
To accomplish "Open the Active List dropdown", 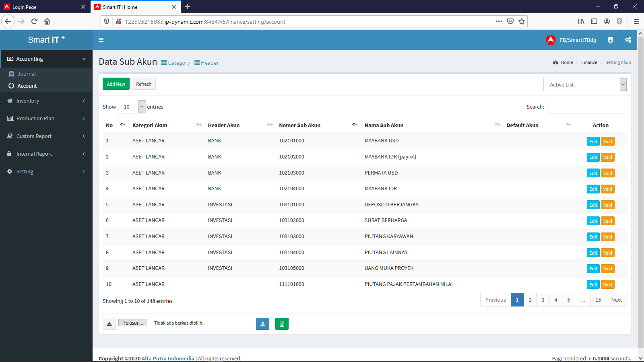I will (585, 84).
